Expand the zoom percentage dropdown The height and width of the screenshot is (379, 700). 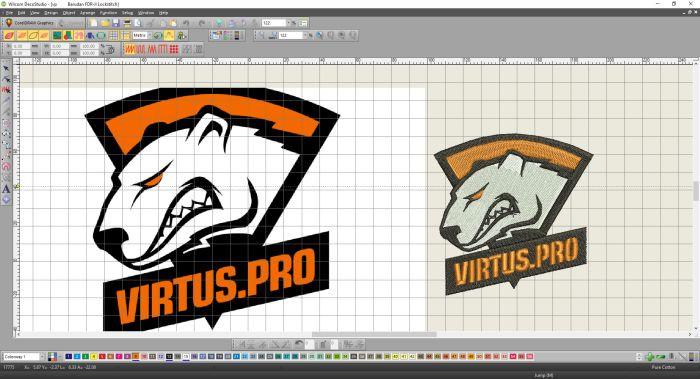click(288, 23)
